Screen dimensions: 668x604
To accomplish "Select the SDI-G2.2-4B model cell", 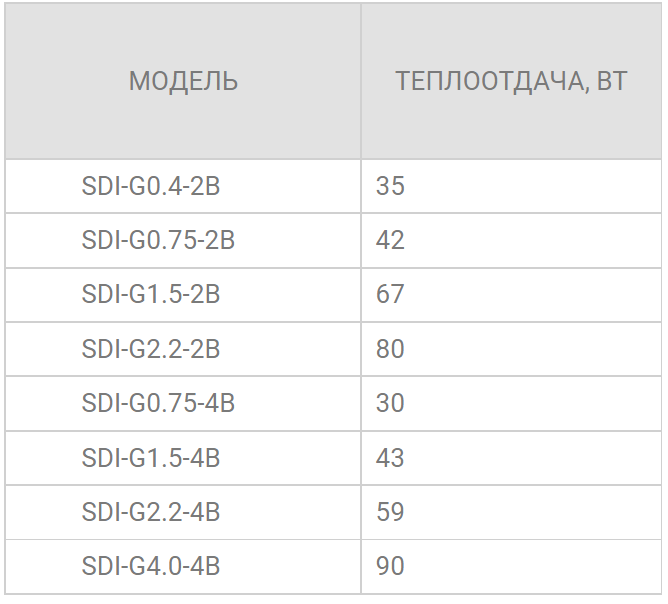I will (150, 512).
